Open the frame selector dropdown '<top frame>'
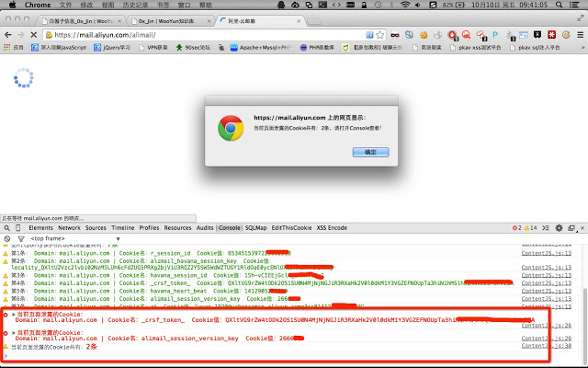 (75, 238)
